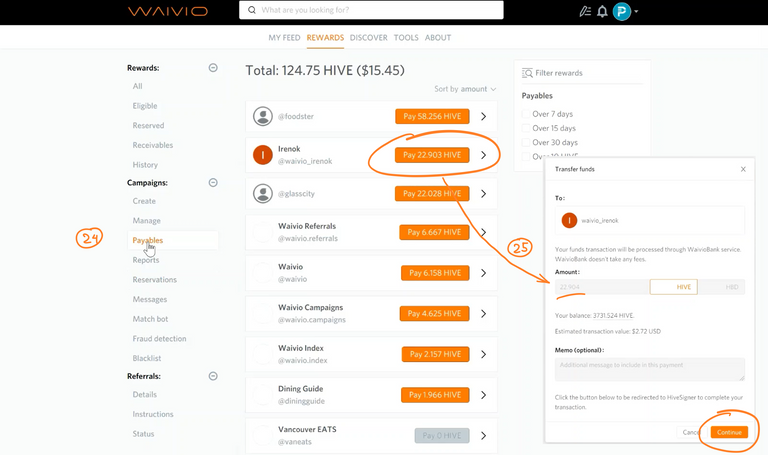Select All rewards in sidebar
The height and width of the screenshot is (455, 768).
[x=138, y=86]
